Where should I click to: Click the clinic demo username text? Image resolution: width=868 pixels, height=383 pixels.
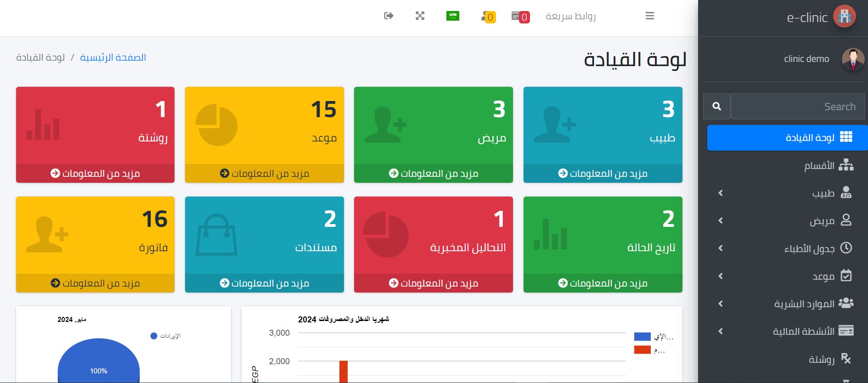[806, 59]
